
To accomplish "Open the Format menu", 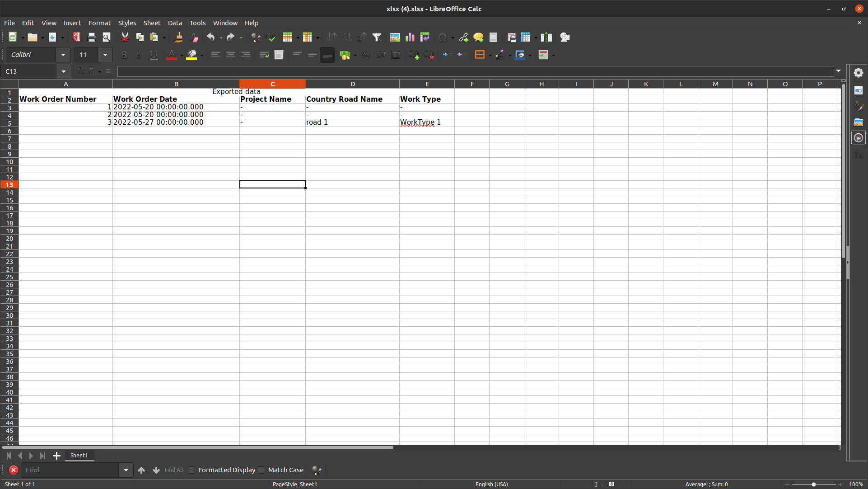I will point(100,23).
